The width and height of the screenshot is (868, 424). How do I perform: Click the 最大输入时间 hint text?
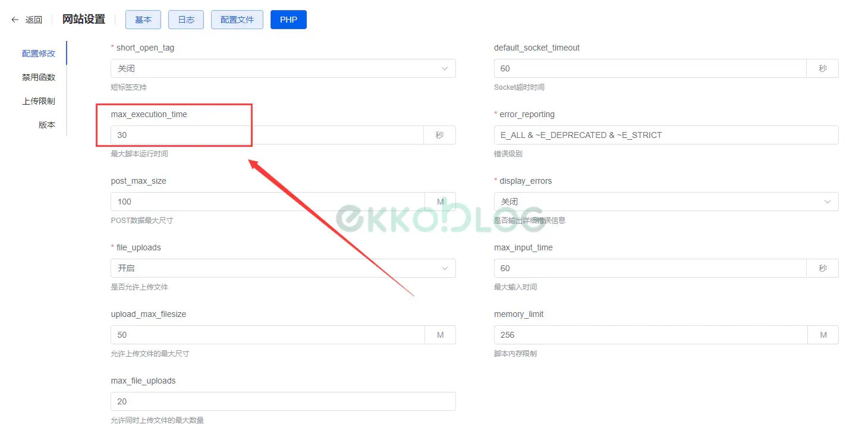coord(515,287)
